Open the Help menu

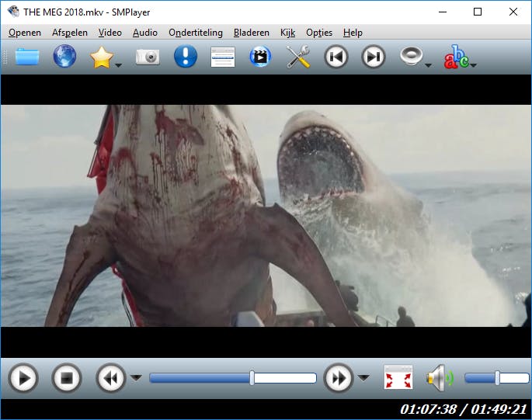coord(353,33)
